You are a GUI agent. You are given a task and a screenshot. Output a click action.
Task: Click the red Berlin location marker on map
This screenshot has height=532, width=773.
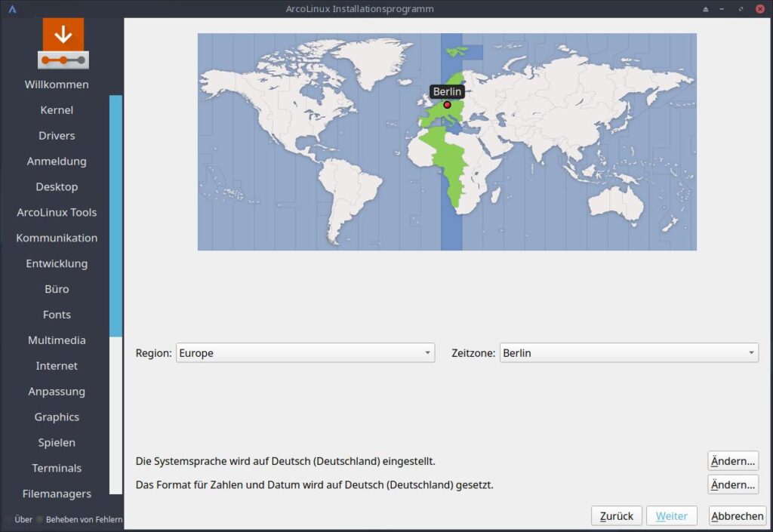(x=447, y=105)
